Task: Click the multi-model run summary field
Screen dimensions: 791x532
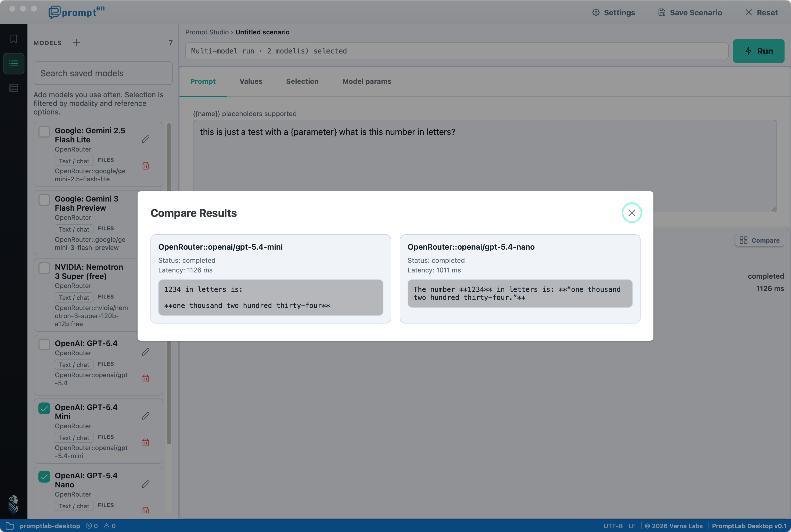Action: click(x=456, y=51)
